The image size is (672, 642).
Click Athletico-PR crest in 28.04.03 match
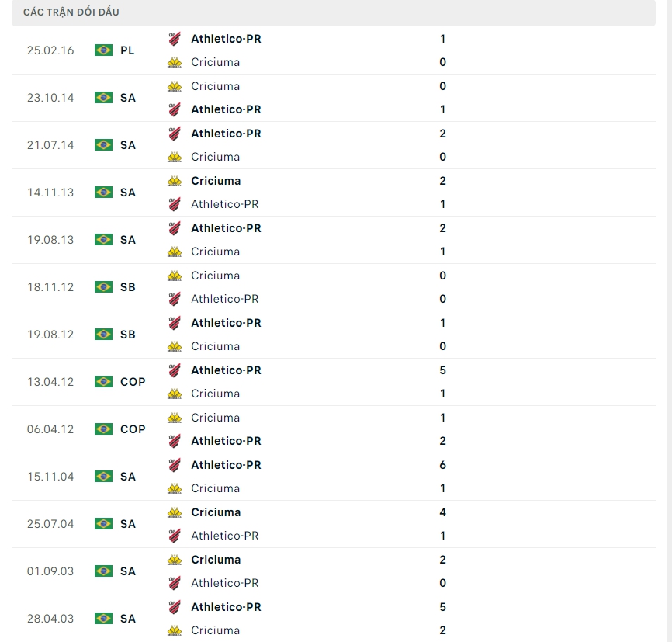[x=175, y=607]
